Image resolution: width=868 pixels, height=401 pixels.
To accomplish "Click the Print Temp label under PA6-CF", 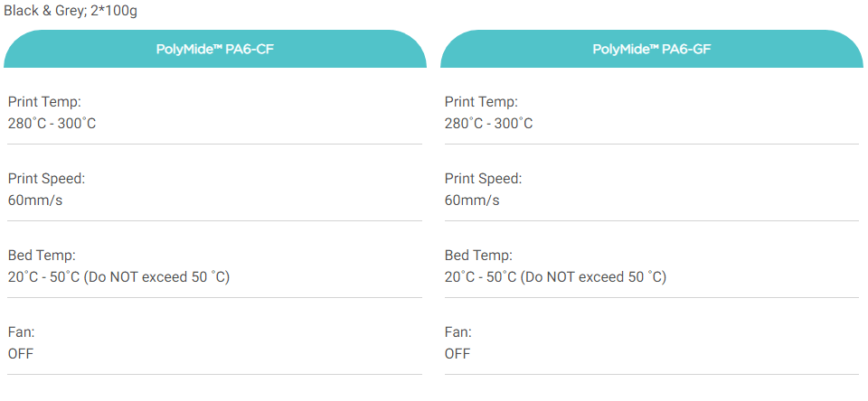I will (x=44, y=102).
